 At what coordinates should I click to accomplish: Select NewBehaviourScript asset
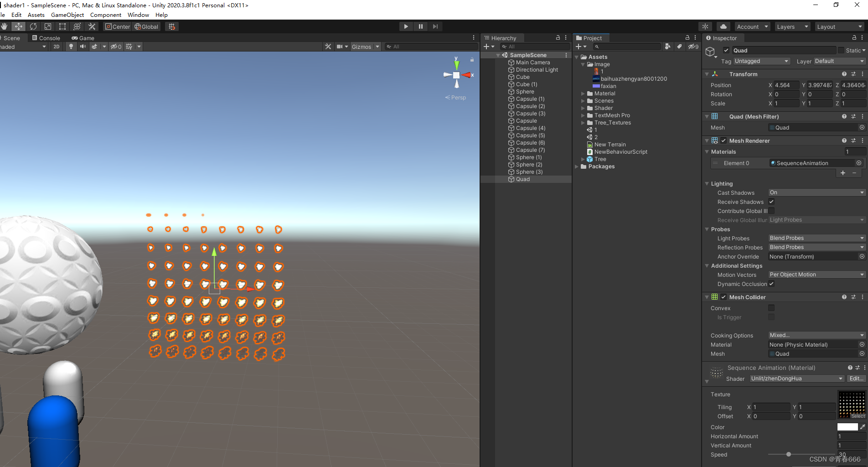pos(620,152)
